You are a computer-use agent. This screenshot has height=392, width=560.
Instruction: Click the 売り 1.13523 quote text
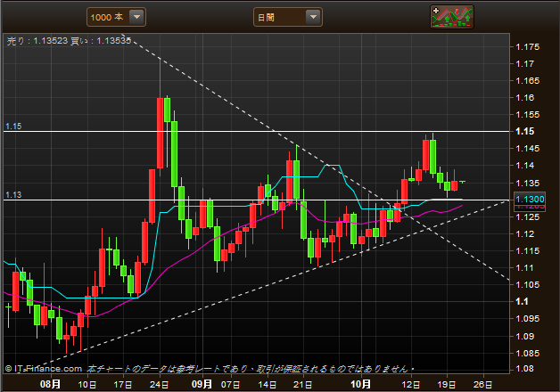[x=37, y=41]
